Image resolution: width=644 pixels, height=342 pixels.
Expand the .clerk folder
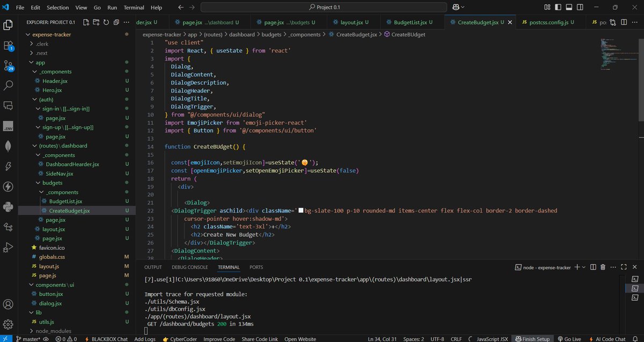tap(32, 44)
